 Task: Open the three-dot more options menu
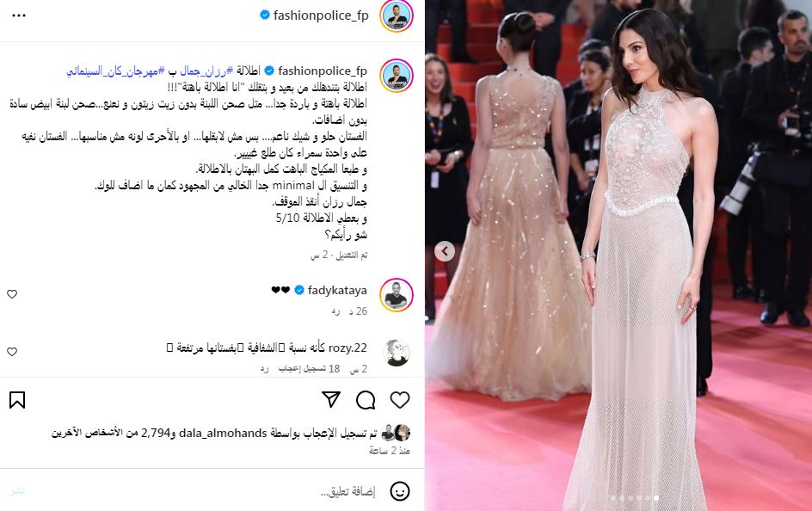tap(19, 15)
